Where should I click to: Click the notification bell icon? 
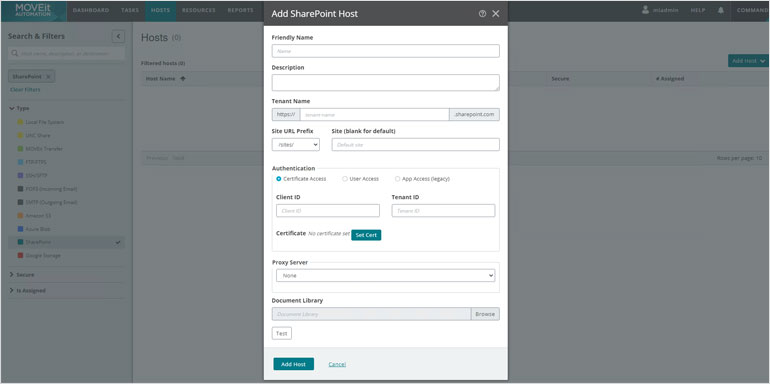(720, 10)
